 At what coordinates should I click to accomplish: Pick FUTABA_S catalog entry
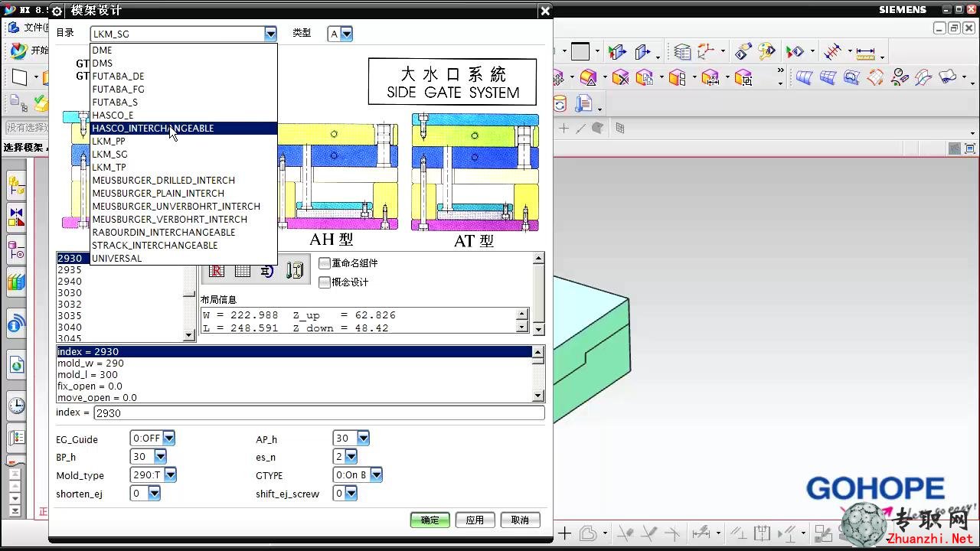pos(183,103)
